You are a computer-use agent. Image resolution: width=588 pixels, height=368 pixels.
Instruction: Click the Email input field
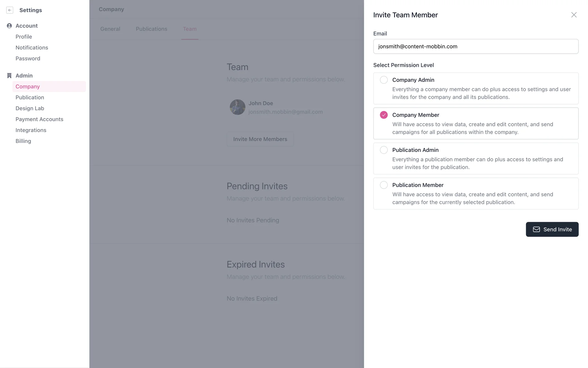(476, 46)
